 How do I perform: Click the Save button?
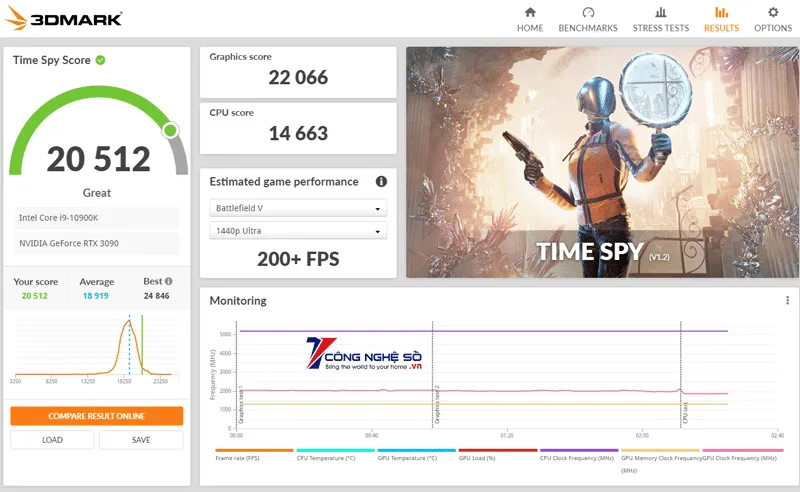[141, 440]
